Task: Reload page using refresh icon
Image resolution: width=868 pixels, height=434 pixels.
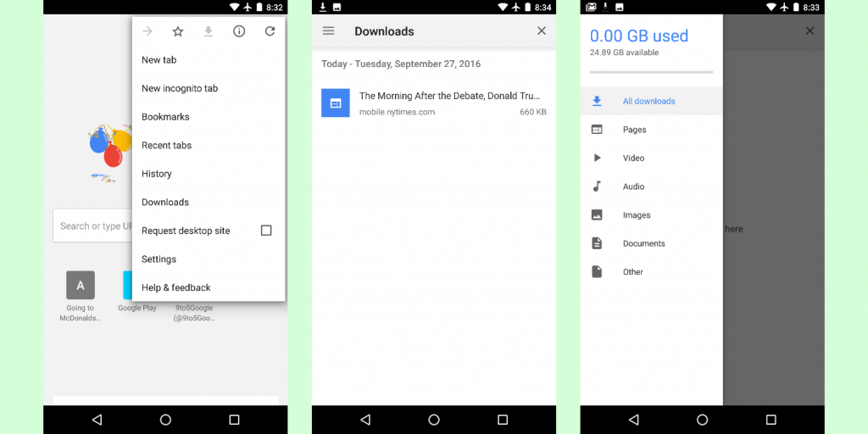Action: point(270,31)
